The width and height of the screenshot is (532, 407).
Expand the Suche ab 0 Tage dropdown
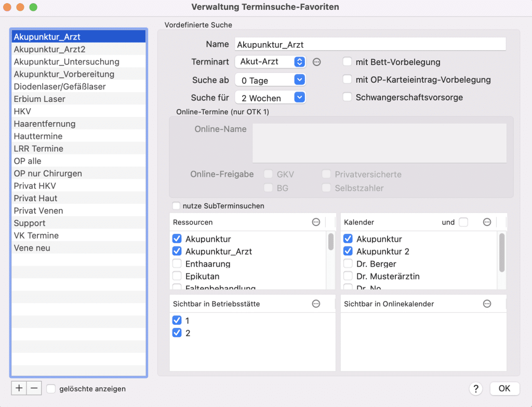270,80
